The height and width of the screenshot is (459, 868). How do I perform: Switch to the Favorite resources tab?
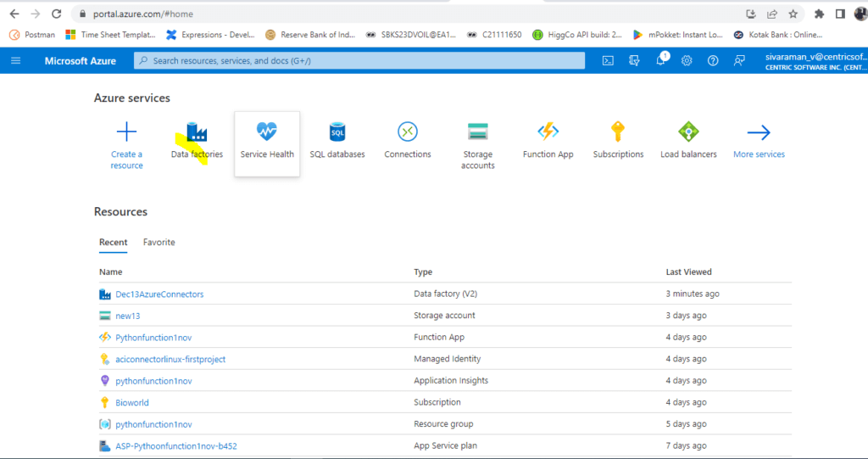coord(159,243)
